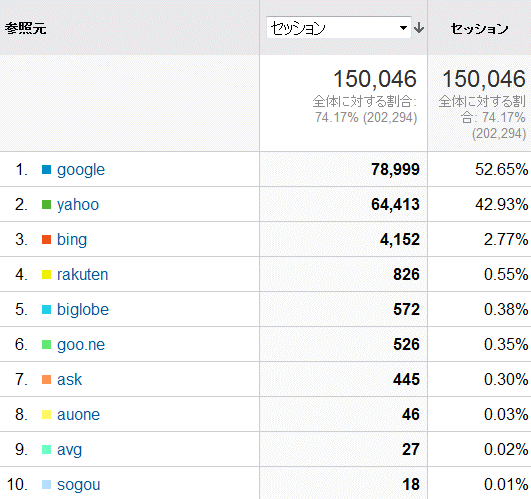This screenshot has height=499, width=531.
Task: Click the 0.55% share for rakuten
Action: pyautogui.click(x=506, y=275)
